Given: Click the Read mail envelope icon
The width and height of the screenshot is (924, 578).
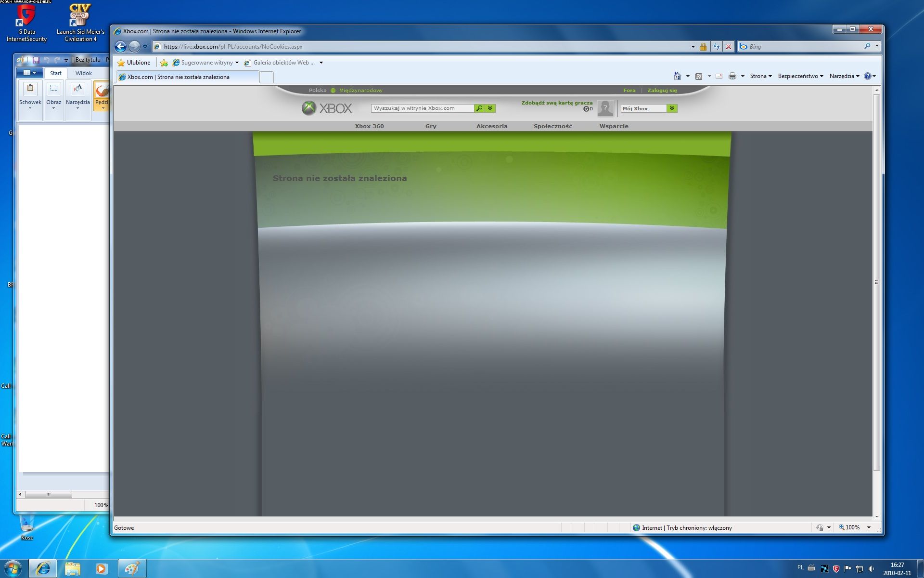Looking at the screenshot, I should 719,76.
